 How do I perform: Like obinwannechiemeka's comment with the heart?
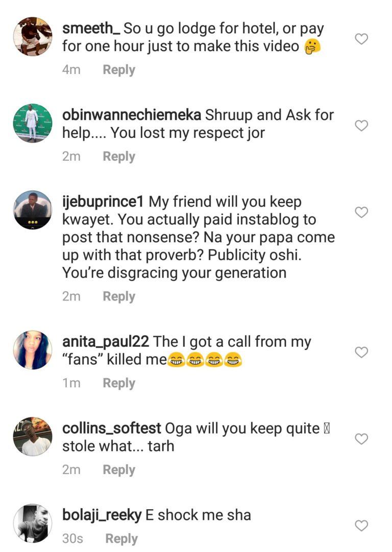tap(361, 126)
